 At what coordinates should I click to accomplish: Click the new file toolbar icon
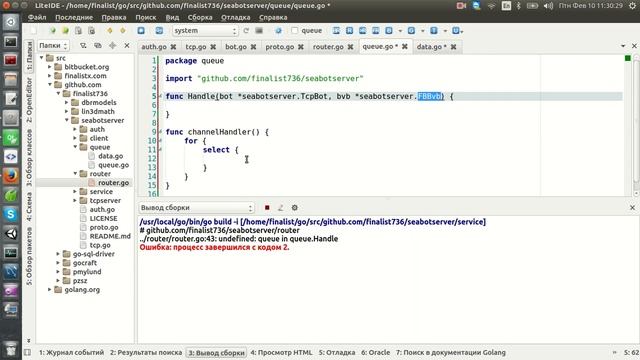pos(33,31)
